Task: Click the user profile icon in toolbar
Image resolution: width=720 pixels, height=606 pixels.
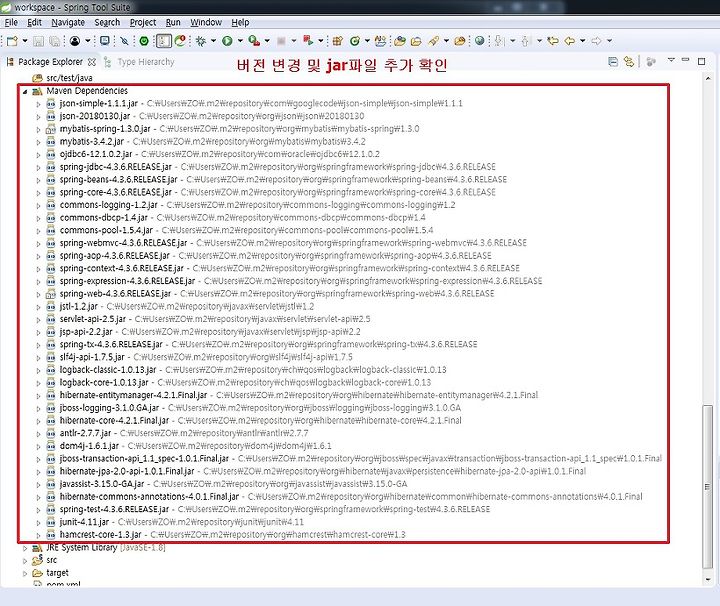Action: click(75, 41)
